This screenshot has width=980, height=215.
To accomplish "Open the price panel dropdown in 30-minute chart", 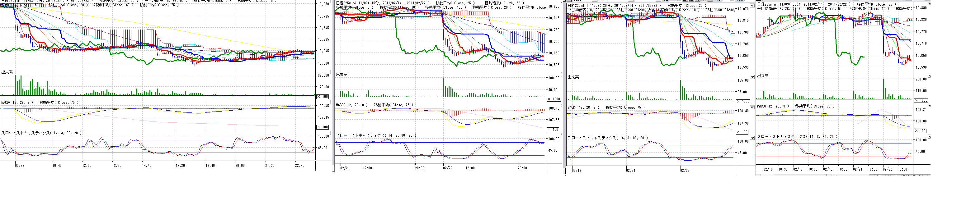I will (x=752, y=6).
